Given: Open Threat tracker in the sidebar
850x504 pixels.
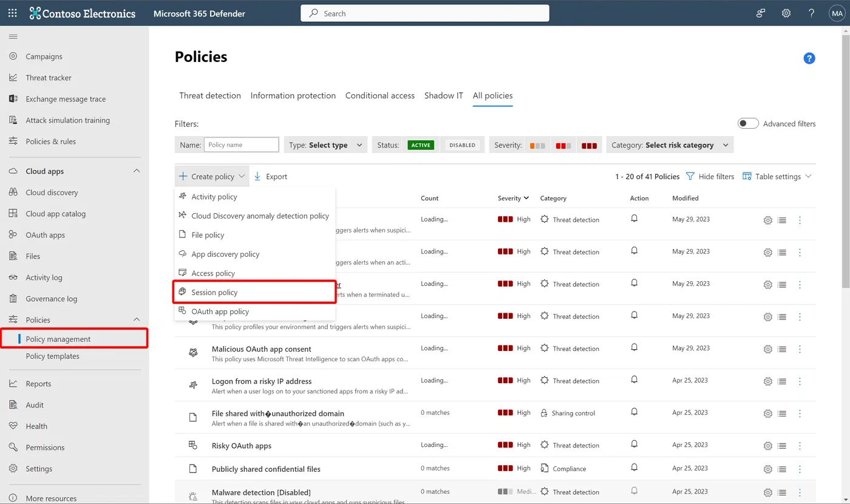Looking at the screenshot, I should [49, 78].
